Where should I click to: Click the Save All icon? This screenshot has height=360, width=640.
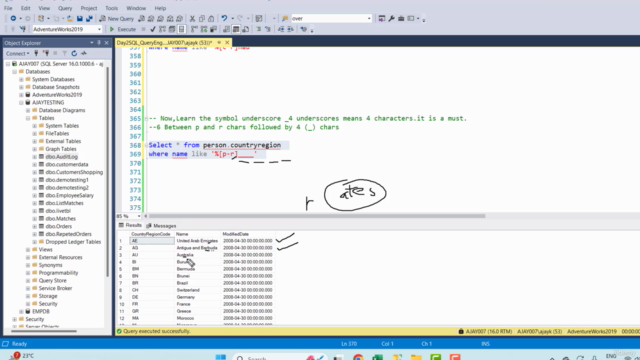click(x=89, y=18)
